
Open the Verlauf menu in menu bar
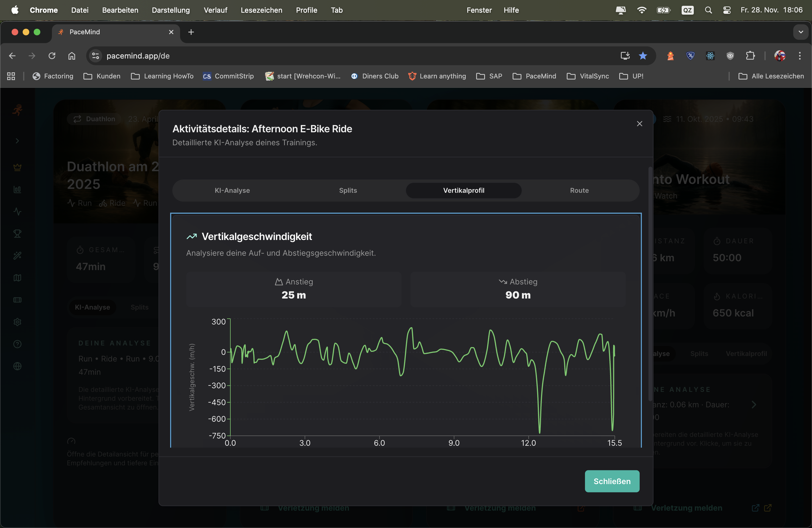[x=215, y=10]
